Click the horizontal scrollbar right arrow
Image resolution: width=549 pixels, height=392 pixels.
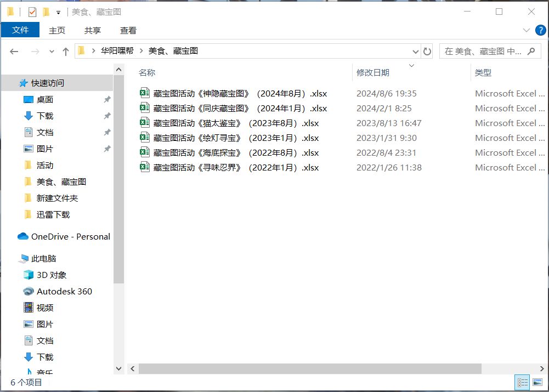tap(542, 368)
